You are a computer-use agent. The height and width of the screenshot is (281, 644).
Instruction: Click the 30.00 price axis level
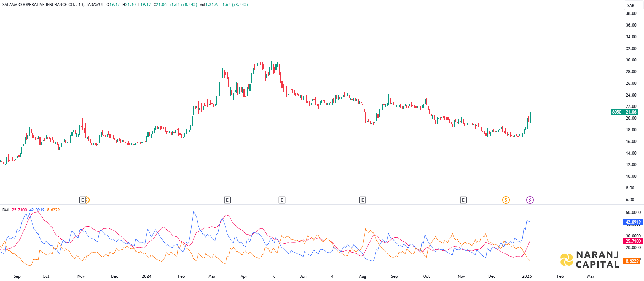(631, 60)
